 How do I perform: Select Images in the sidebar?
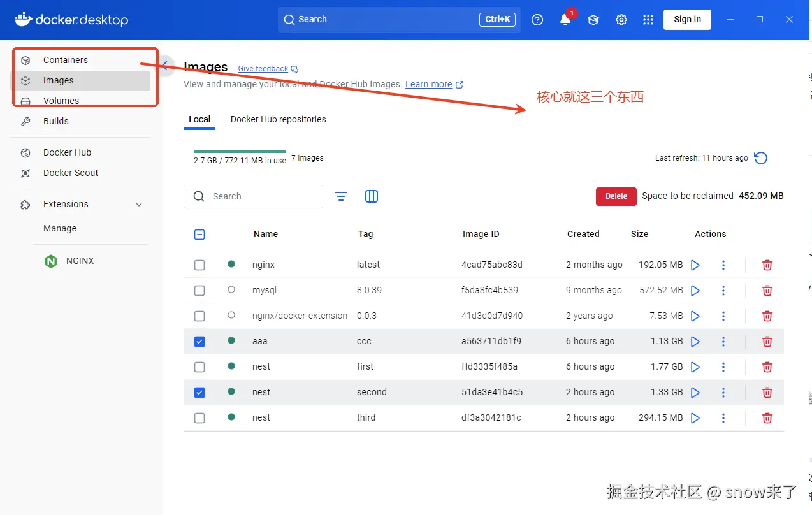pos(81,80)
